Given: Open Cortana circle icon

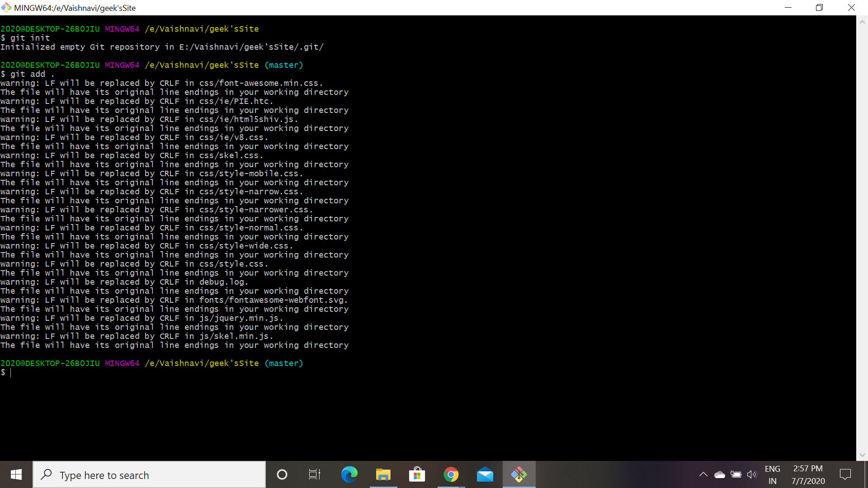Looking at the screenshot, I should (282, 474).
